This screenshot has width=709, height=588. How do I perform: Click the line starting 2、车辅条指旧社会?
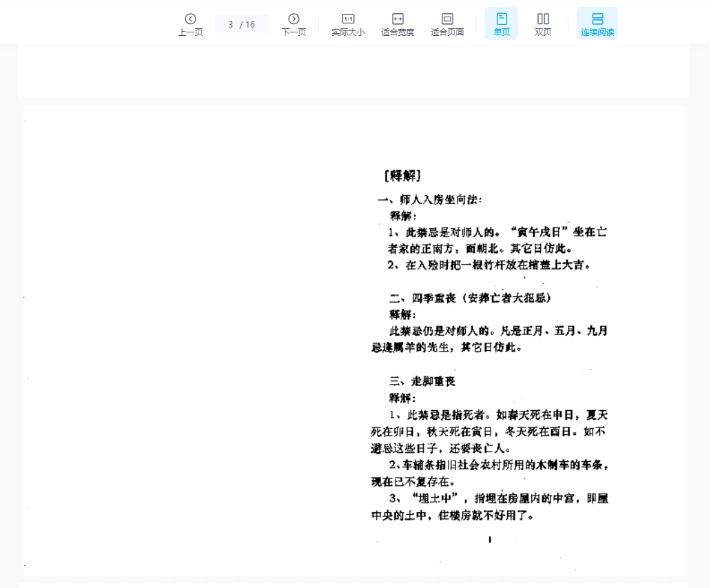coord(498,465)
